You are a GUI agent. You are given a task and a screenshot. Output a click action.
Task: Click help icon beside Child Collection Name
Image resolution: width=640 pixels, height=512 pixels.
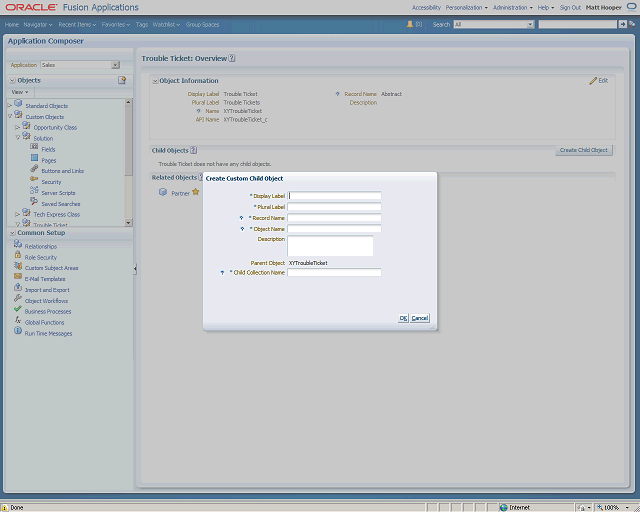pos(222,272)
